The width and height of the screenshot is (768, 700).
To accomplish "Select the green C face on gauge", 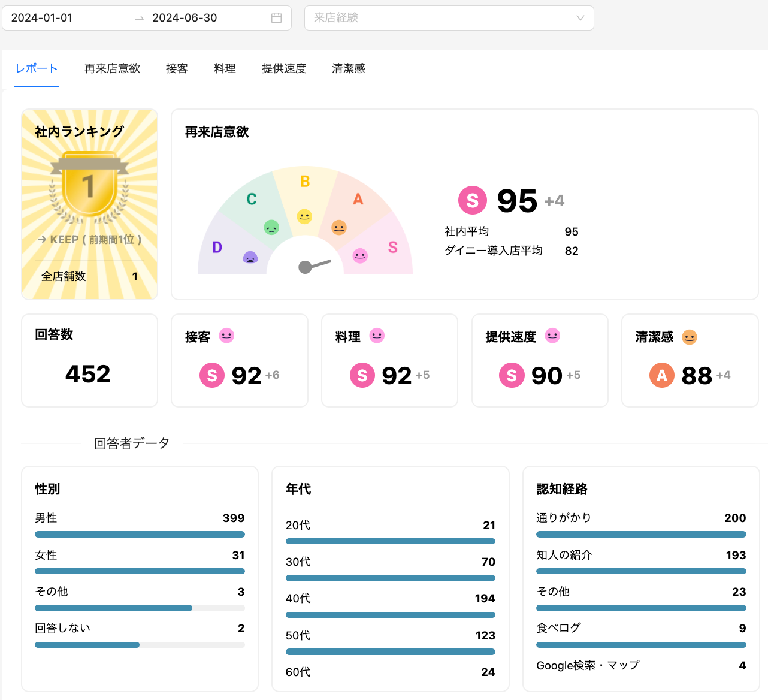I will [x=271, y=227].
